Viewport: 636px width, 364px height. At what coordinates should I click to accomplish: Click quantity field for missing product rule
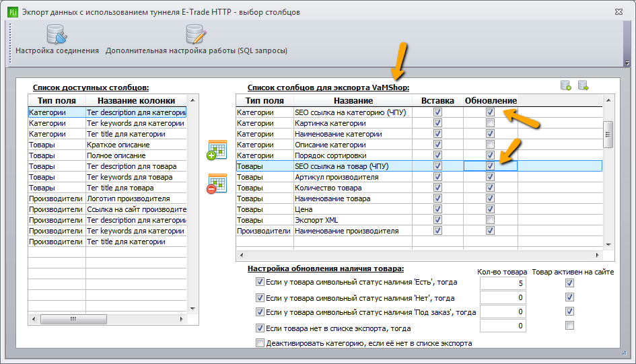click(x=503, y=326)
